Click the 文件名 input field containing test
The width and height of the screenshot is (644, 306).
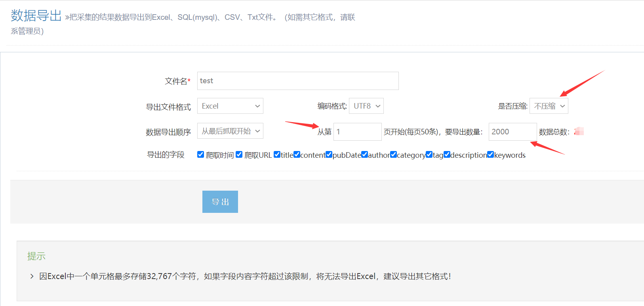coord(298,81)
